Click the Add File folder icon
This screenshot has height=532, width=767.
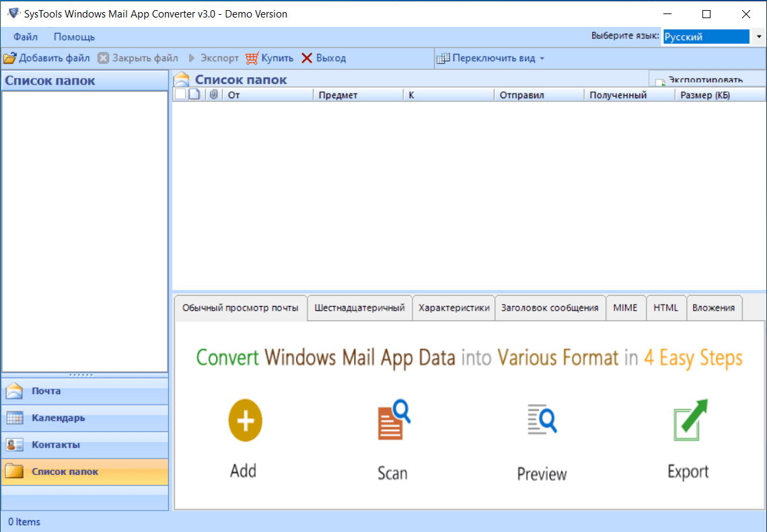click(x=10, y=59)
